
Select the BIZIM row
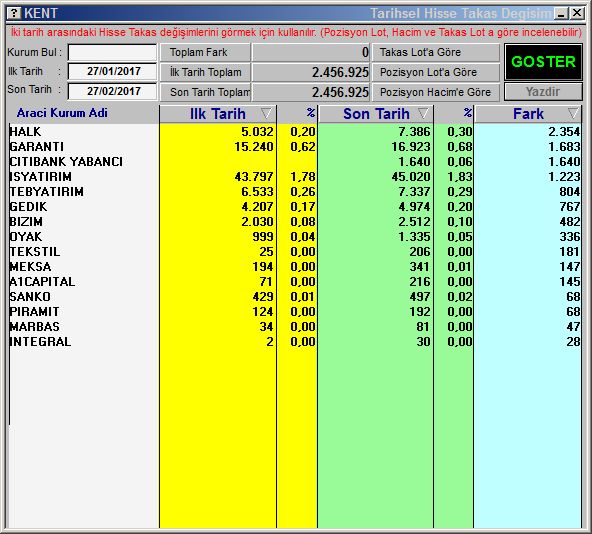tap(295, 222)
